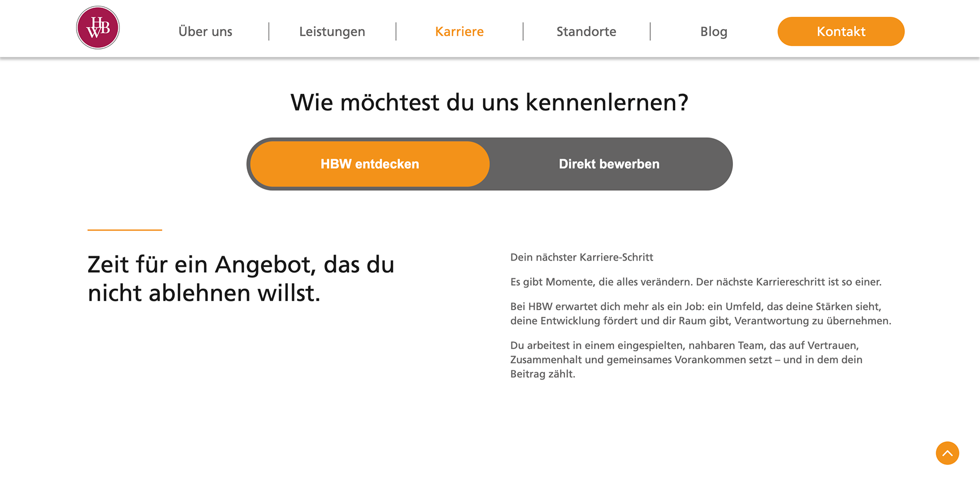
Task: Click the HBW round logo
Action: click(x=97, y=28)
